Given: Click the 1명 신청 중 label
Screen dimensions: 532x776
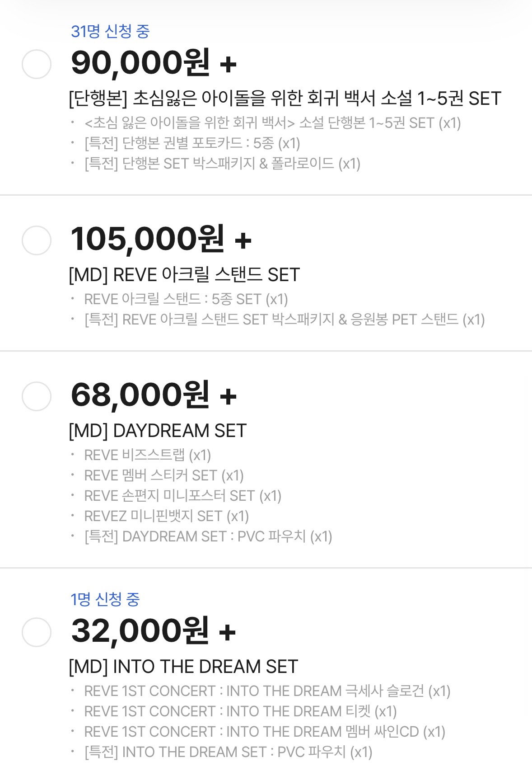Looking at the screenshot, I should coord(105,599).
